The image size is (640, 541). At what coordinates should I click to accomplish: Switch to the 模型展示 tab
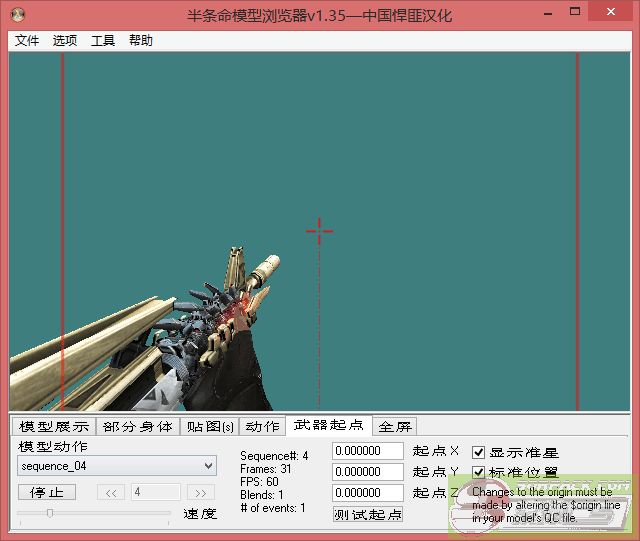(54, 427)
